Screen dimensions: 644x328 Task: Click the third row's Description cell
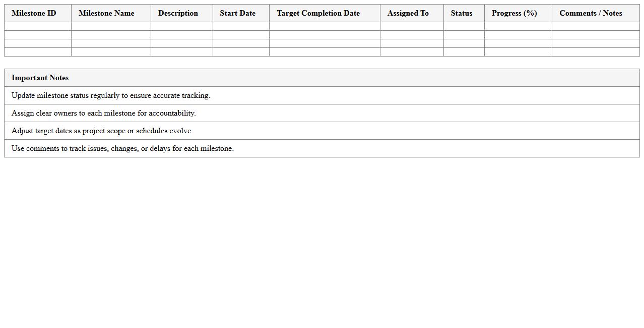tap(178, 43)
